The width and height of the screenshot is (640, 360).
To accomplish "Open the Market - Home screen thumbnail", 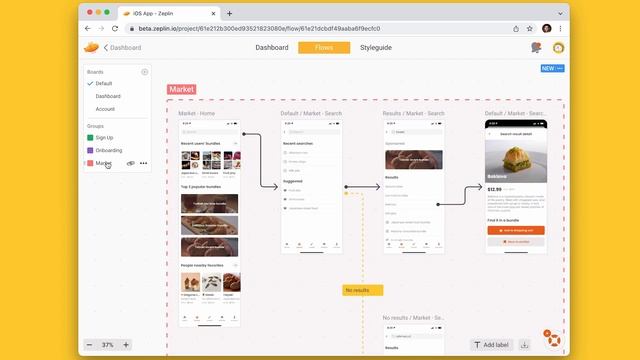I will pyautogui.click(x=209, y=223).
